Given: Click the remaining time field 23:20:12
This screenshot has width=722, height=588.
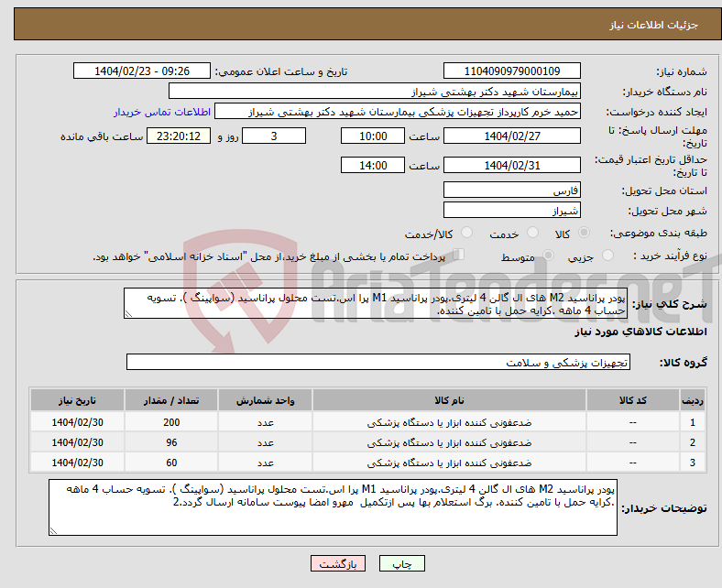Looking at the screenshot, I should click(179, 136).
